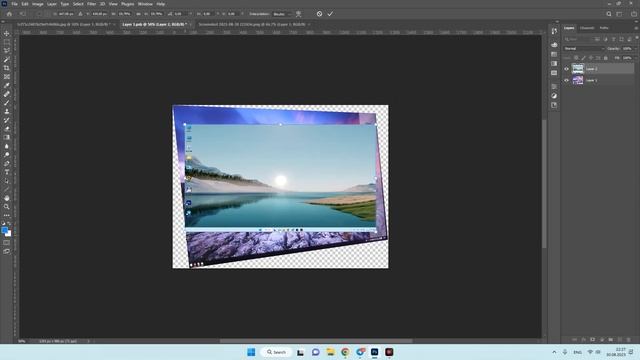640x360 pixels.
Task: Open the Edit Toolbar three-dots button
Action: point(7,215)
